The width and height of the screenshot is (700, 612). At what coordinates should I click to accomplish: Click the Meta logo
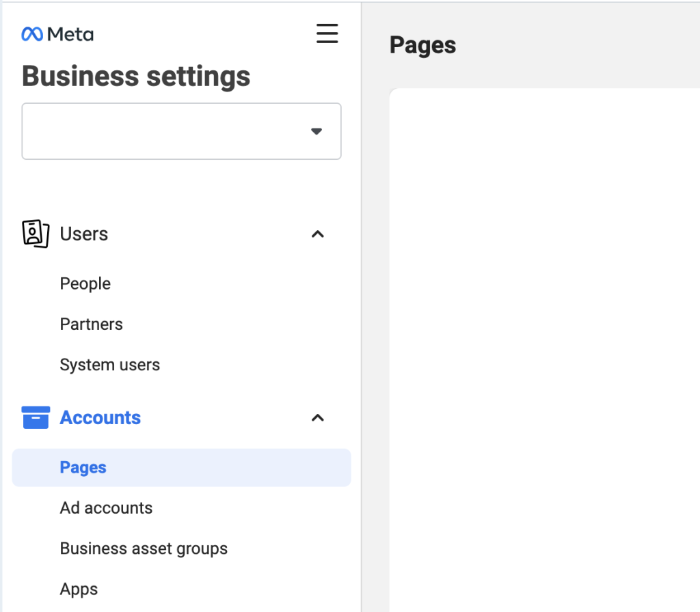click(57, 34)
